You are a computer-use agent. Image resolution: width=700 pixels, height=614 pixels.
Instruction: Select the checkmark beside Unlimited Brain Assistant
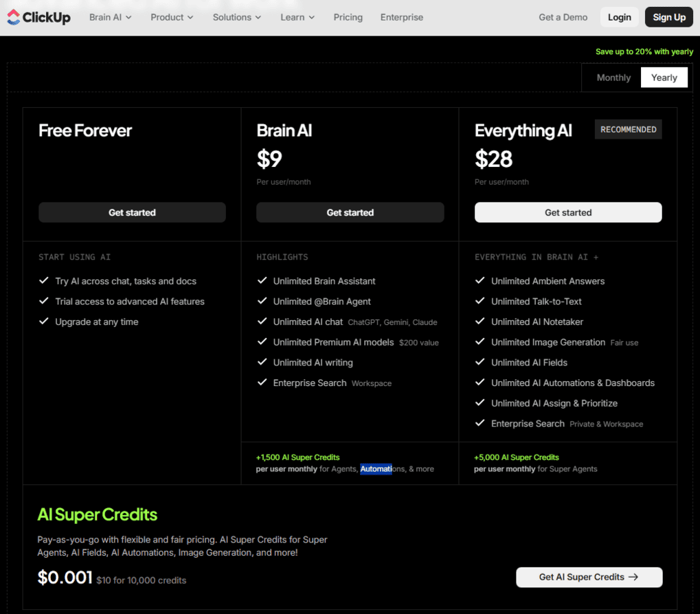(x=262, y=281)
